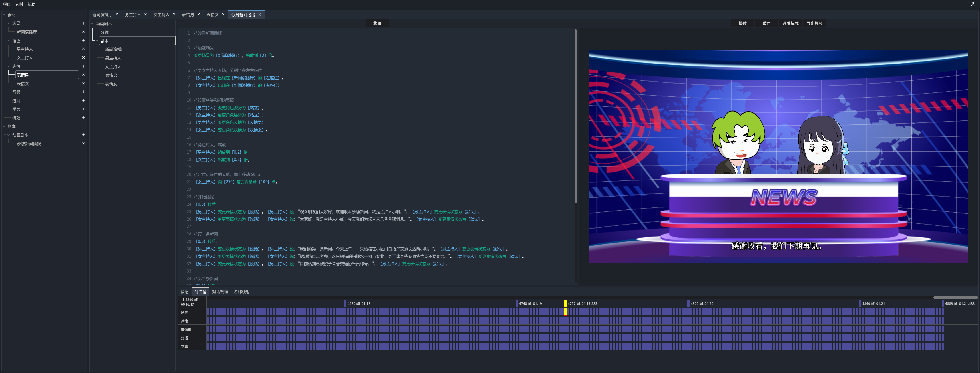The width and height of the screenshot is (980, 373).
Task: Close the 表情男 tab
Action: pos(199,15)
